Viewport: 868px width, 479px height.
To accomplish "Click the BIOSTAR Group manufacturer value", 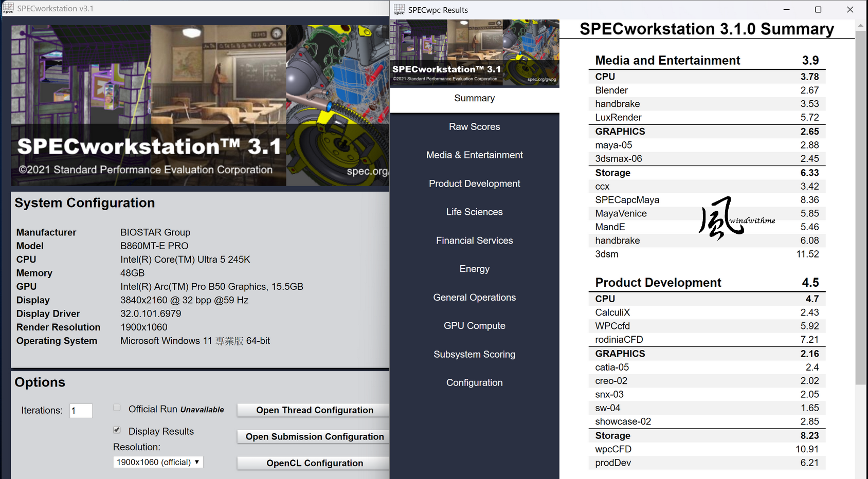I will [x=155, y=232].
